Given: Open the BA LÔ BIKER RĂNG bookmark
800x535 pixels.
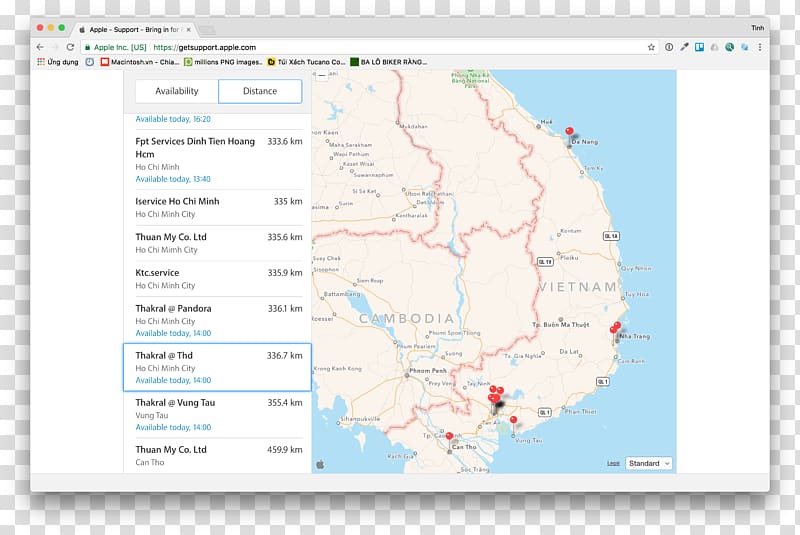Looking at the screenshot, I should [x=389, y=62].
